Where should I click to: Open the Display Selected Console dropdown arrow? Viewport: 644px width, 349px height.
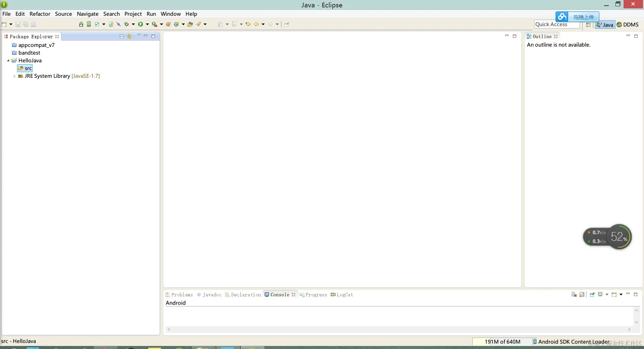coord(607,294)
